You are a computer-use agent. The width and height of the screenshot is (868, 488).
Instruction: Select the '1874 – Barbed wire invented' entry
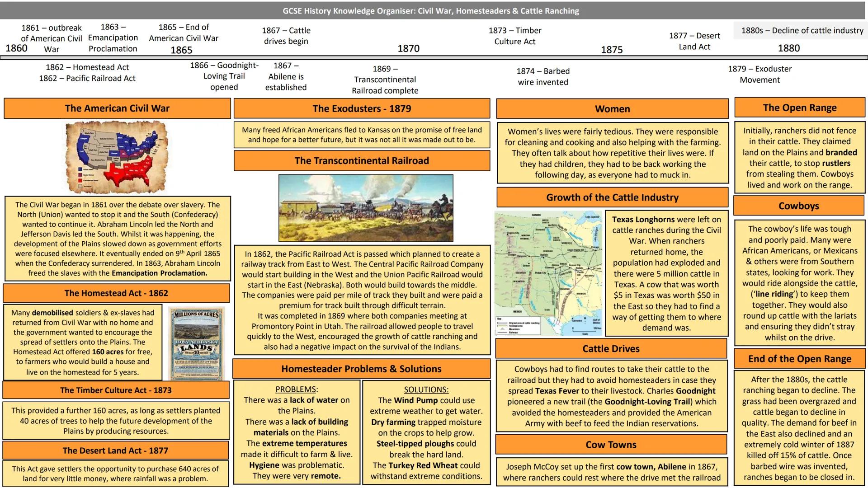[543, 76]
